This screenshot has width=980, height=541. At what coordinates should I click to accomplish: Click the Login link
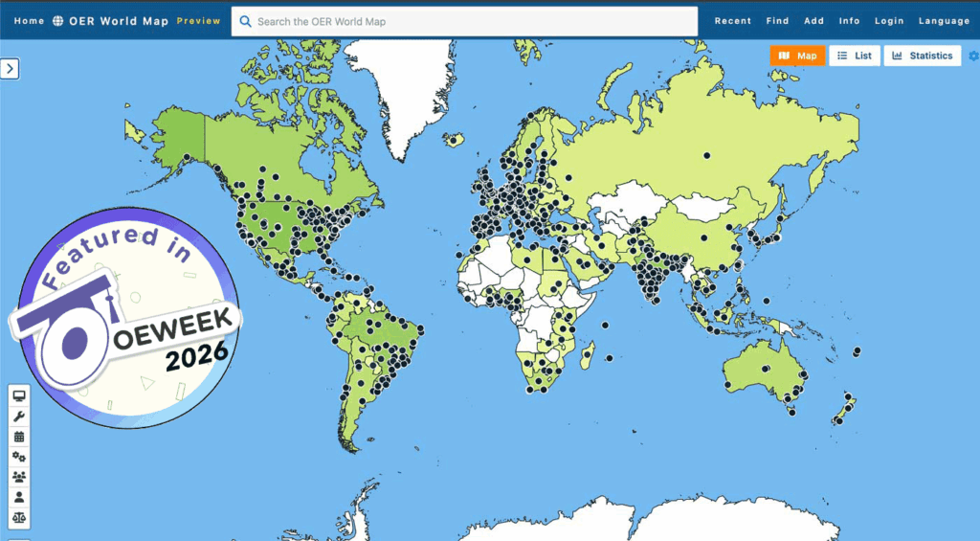coord(888,21)
